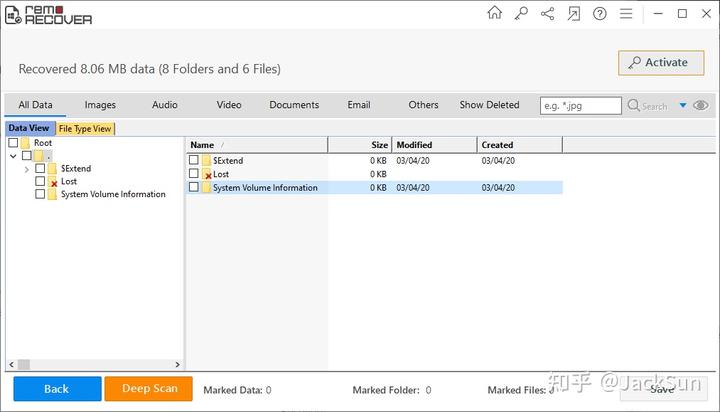Open the Documents tab

pyautogui.click(x=294, y=105)
